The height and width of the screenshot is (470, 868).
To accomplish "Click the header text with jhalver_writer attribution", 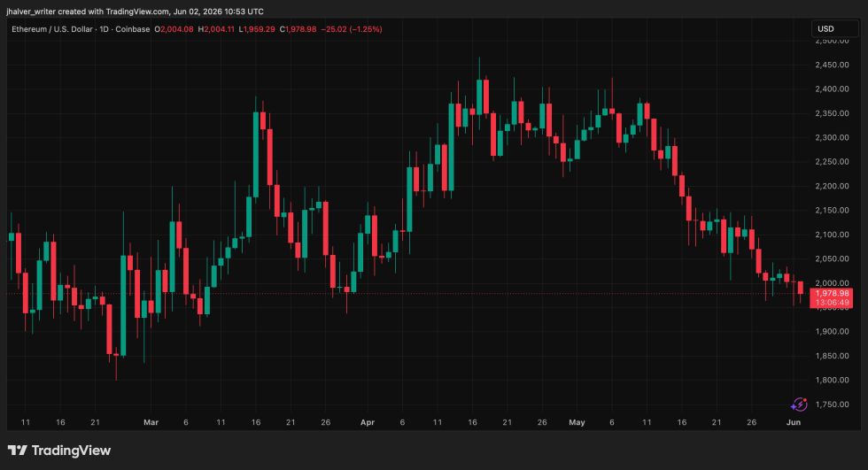I will point(135,11).
